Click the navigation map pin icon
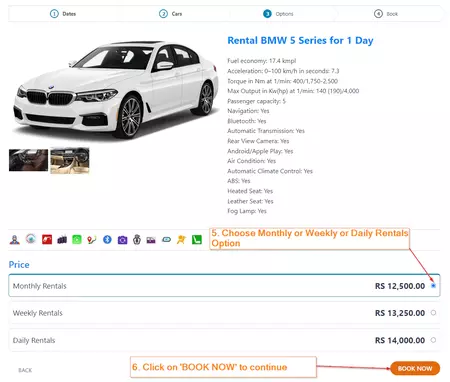 pos(92,239)
